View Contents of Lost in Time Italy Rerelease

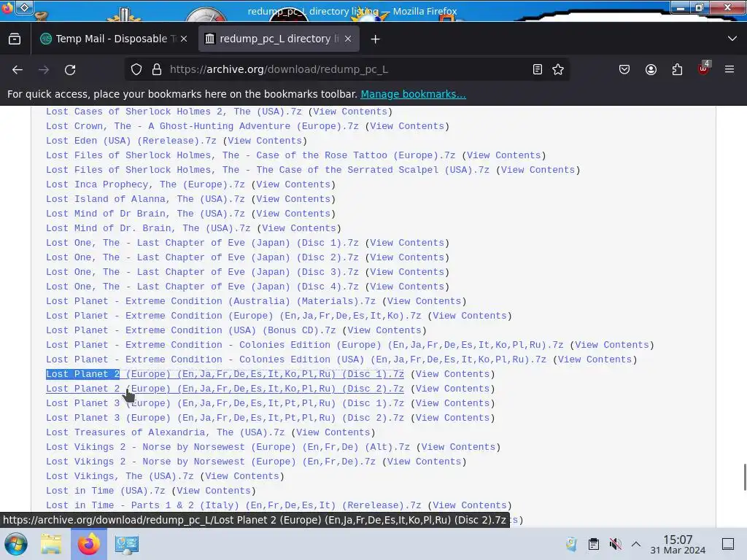point(470,505)
